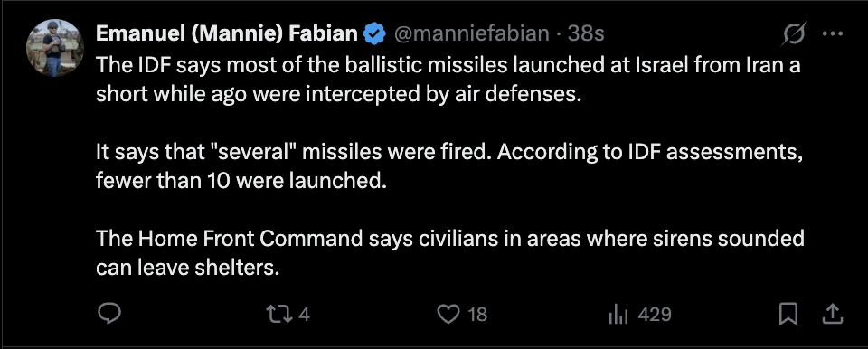Click the like count of 18
The width and height of the screenshot is (868, 349).
pos(477,315)
